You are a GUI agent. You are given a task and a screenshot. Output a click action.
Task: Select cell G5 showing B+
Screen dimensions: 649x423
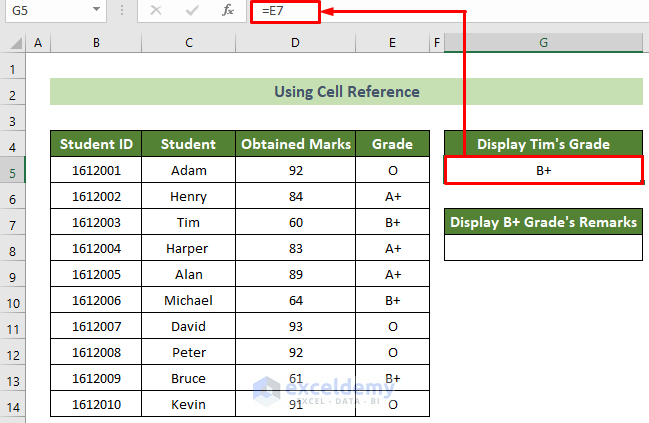pyautogui.click(x=543, y=170)
